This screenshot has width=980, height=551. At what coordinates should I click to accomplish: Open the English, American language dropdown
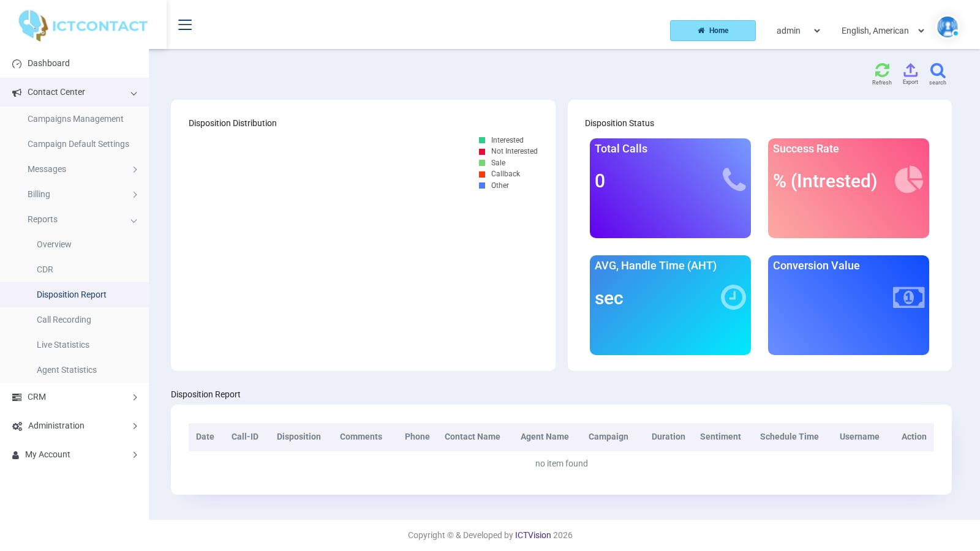pos(883,31)
